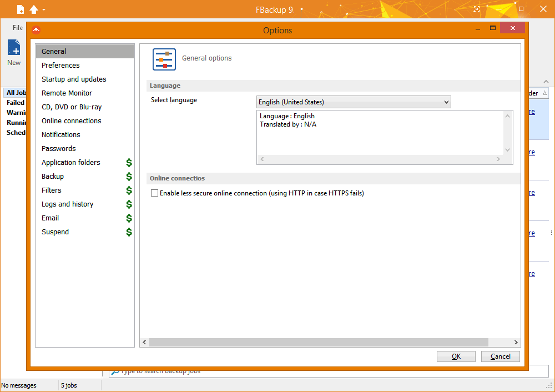Select Failed jobs filter in main window

[16, 103]
